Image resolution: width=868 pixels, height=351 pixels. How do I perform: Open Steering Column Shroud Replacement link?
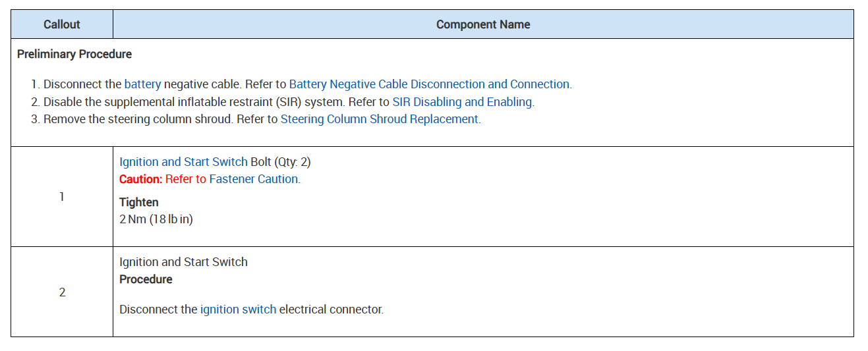(x=380, y=119)
